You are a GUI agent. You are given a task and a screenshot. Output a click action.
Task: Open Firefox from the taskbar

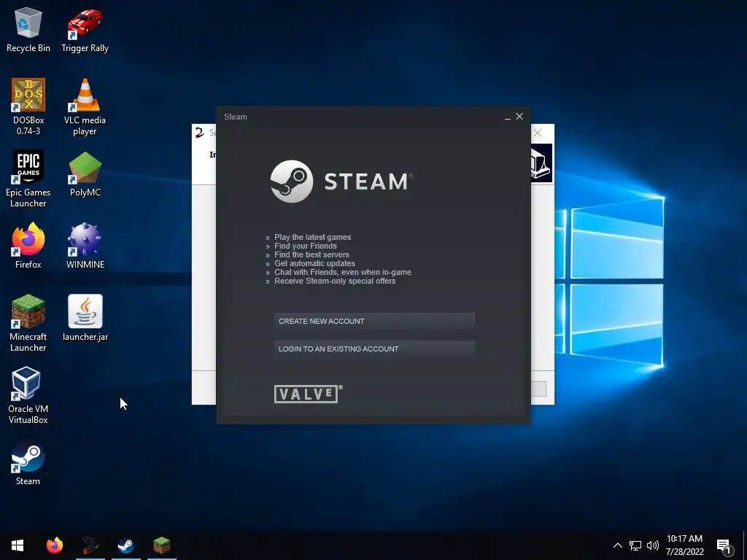click(x=54, y=545)
